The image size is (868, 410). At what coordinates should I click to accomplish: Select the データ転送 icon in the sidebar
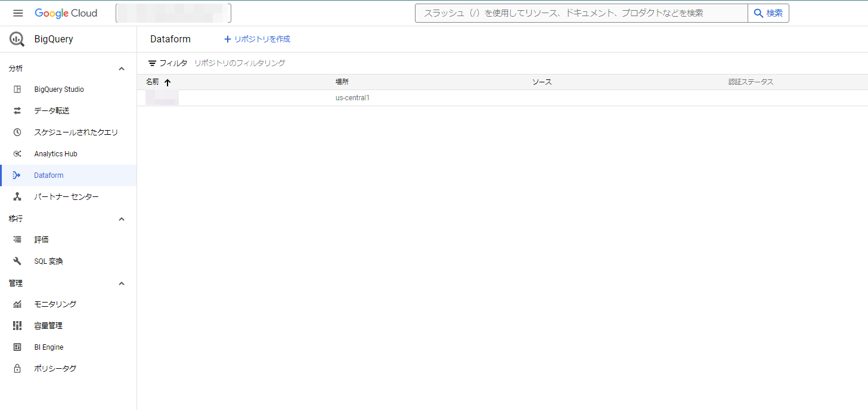click(x=17, y=110)
